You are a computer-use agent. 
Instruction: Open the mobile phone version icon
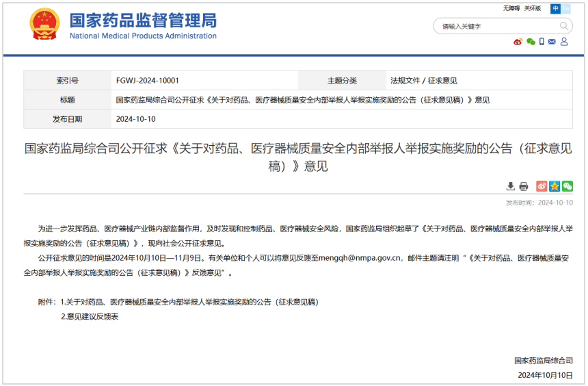(542, 42)
